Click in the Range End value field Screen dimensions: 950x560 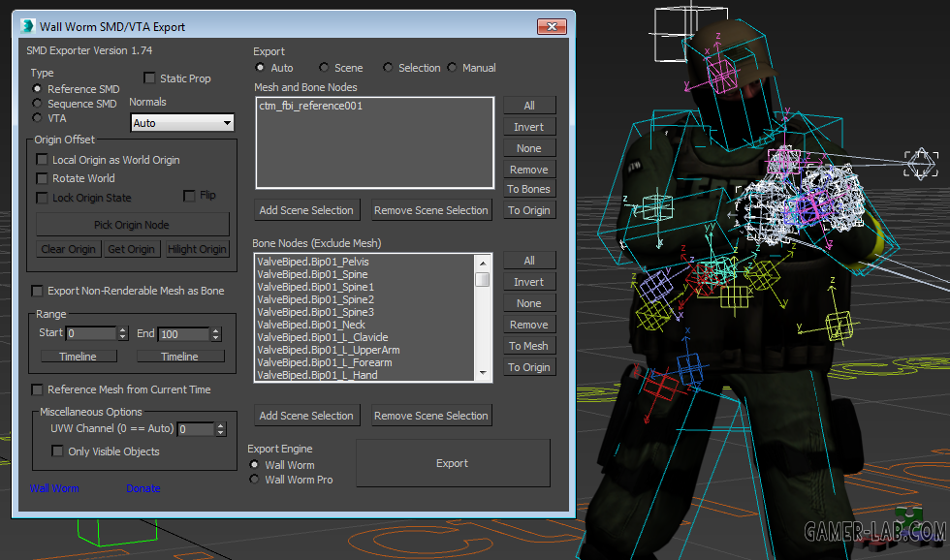[x=183, y=334]
